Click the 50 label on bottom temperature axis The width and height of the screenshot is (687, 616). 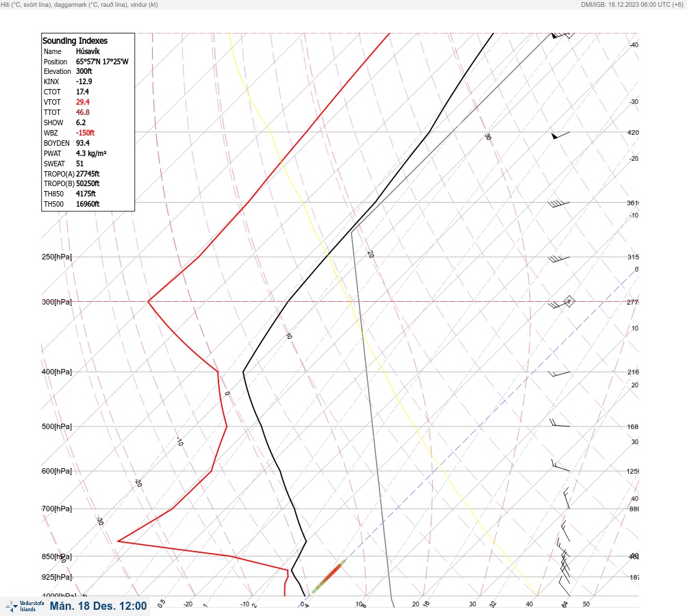pyautogui.click(x=586, y=604)
